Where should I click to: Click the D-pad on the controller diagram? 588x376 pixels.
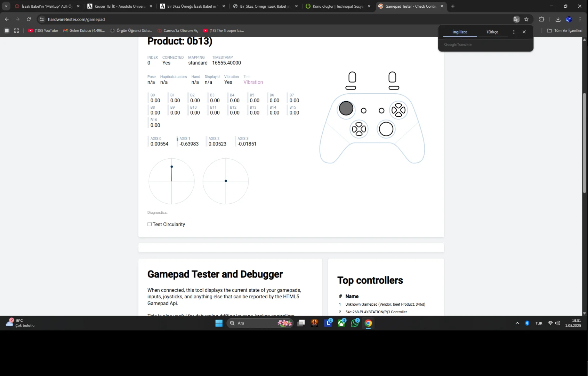pyautogui.click(x=359, y=130)
